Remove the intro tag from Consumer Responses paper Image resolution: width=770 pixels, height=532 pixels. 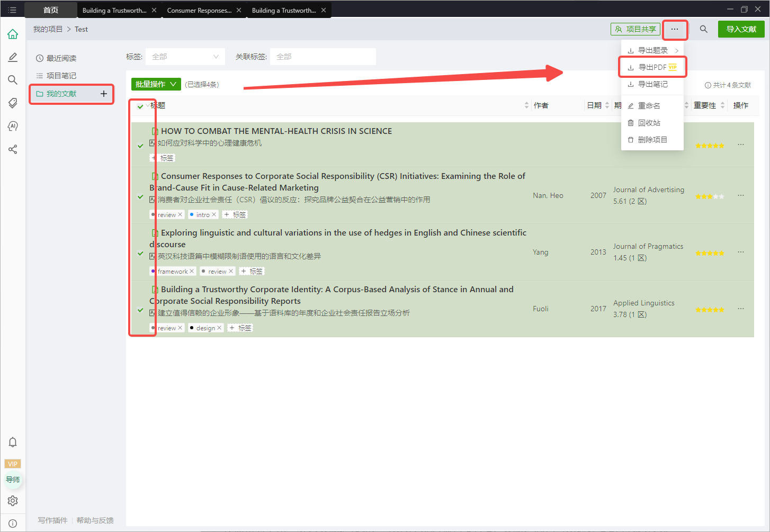(214, 214)
